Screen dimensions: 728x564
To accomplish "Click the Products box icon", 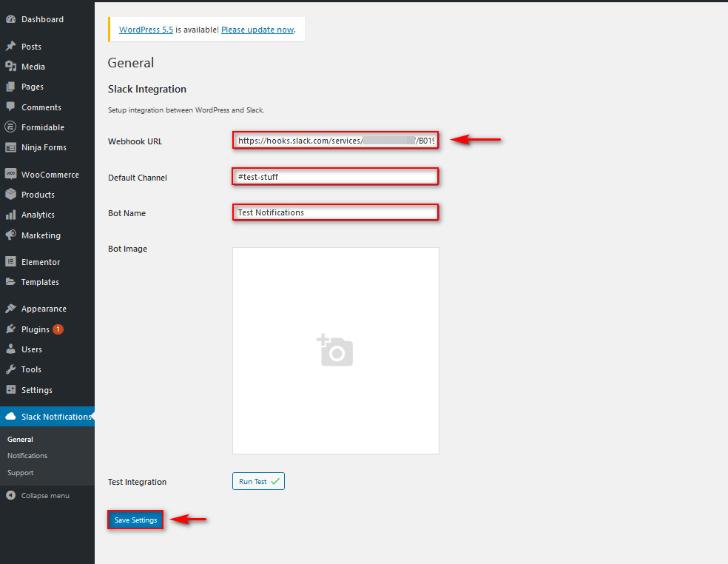I will pos(10,194).
